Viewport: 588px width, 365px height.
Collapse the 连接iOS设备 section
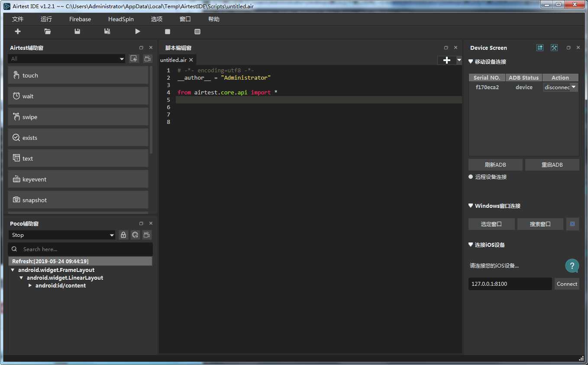tap(471, 245)
